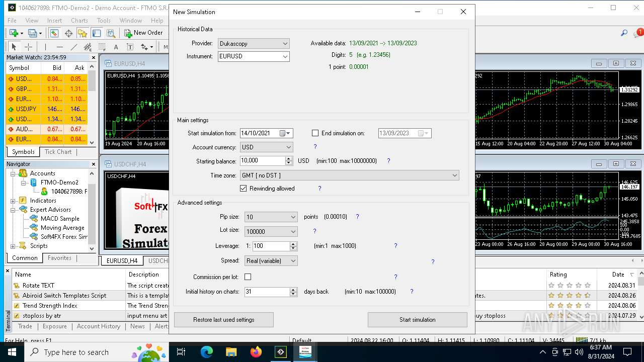Image resolution: width=644 pixels, height=362 pixels.
Task: Open the File menu
Action: 12,21
